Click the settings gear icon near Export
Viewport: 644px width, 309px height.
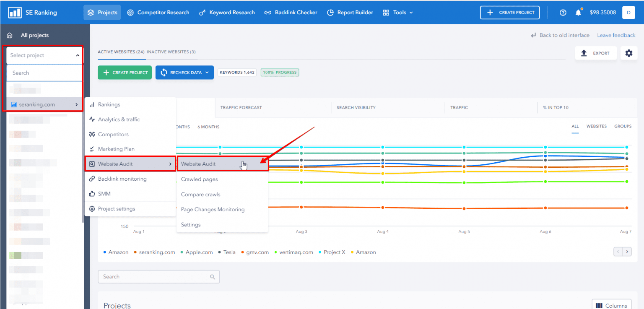click(628, 53)
